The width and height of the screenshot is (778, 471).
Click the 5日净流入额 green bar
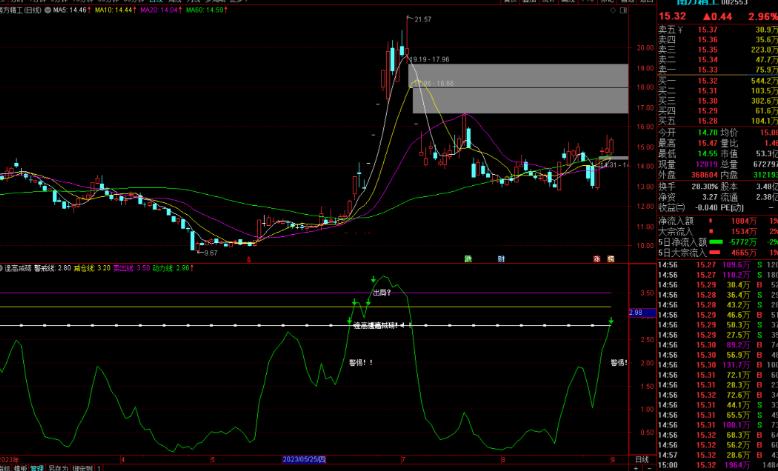pos(718,242)
